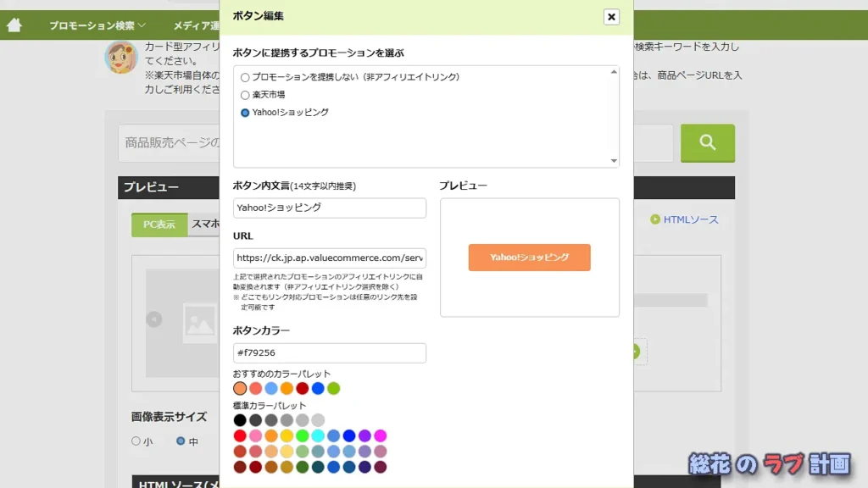
Task: Pick lightest gray swatch in standard palette
Action: (318, 420)
